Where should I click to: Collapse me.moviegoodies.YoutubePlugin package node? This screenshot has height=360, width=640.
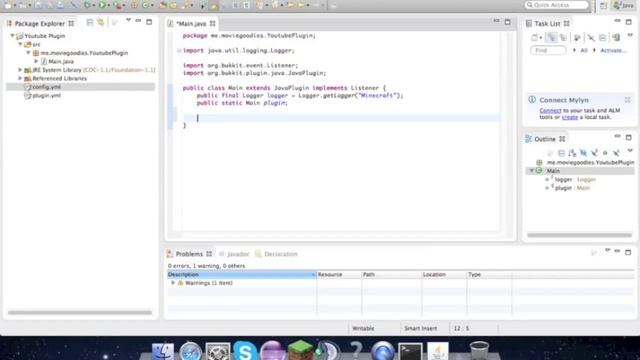pos(29,53)
